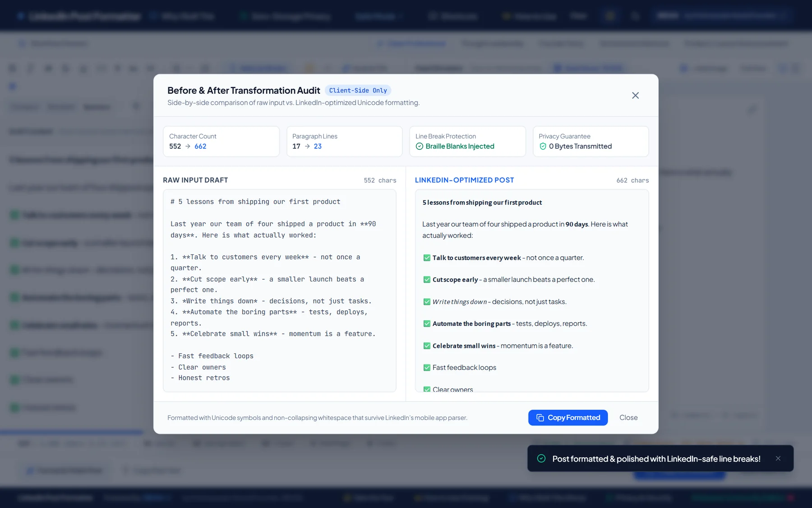Click the check icon beside Braille Blanks Injected
812x508 pixels.
click(x=420, y=146)
